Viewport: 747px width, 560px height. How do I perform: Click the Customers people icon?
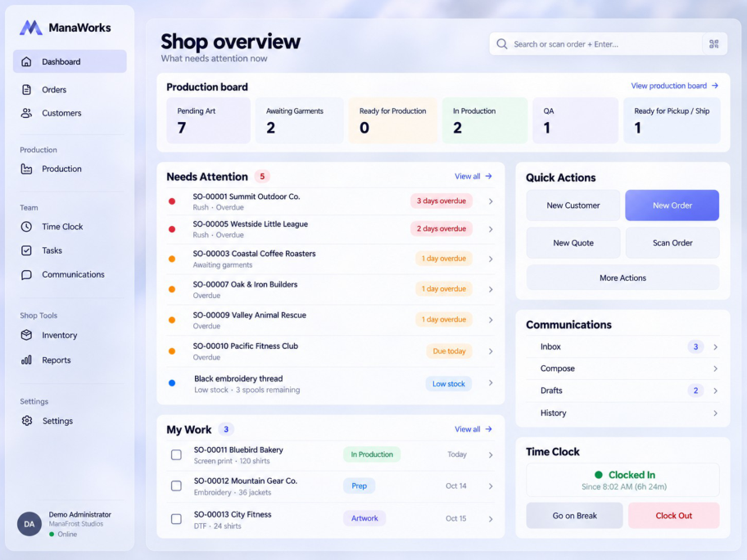pos(27,113)
